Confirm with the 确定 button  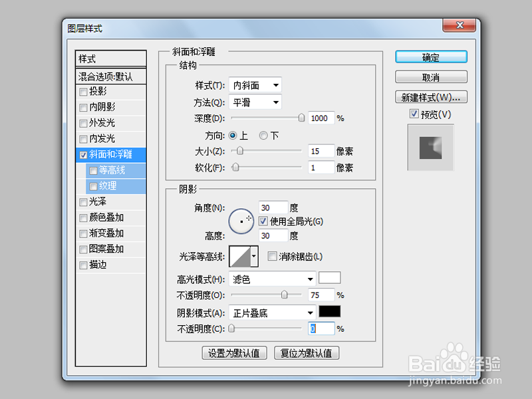pyautogui.click(x=431, y=57)
